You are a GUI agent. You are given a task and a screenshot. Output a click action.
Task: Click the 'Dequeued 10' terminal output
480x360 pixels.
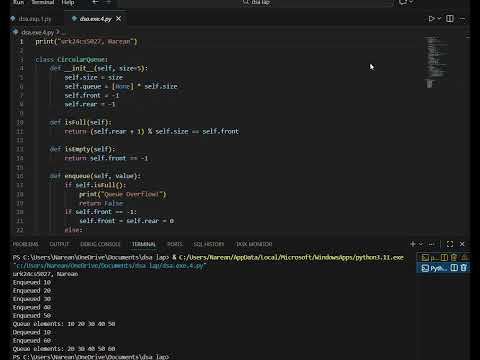[32, 332]
